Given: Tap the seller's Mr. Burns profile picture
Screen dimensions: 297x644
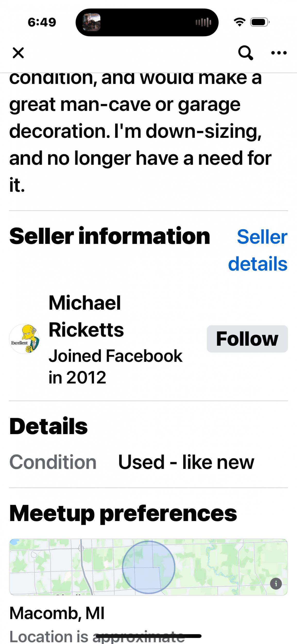Looking at the screenshot, I should pyautogui.click(x=24, y=339).
